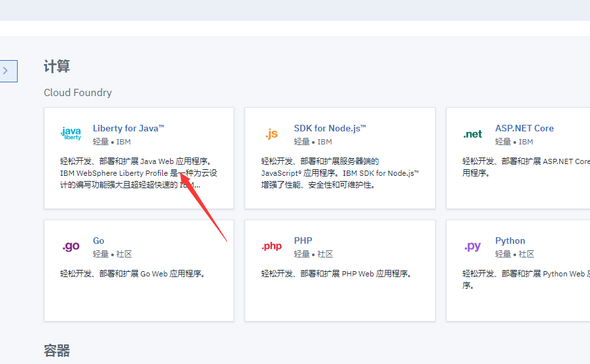Screen dimensions: 590x364
Task: Click the .php logo icon
Action: pos(271,246)
